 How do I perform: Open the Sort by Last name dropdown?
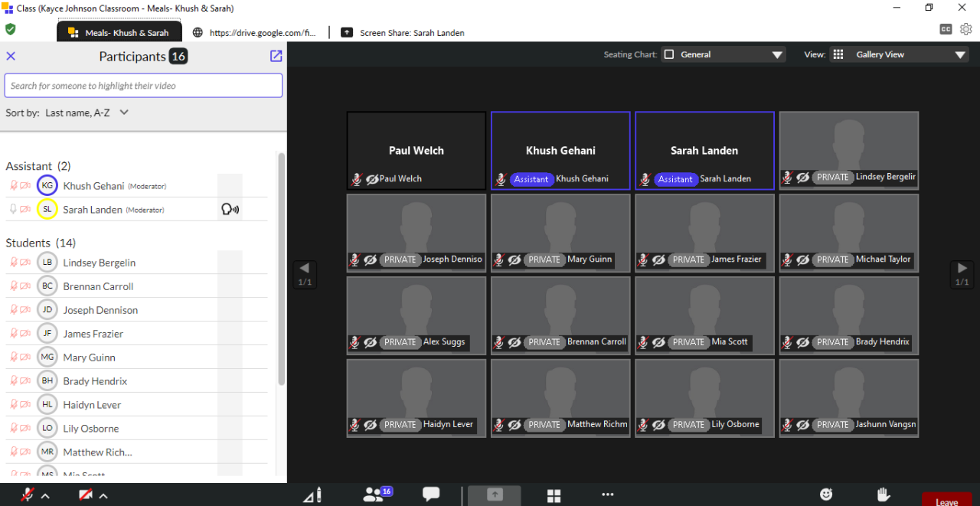(87, 113)
